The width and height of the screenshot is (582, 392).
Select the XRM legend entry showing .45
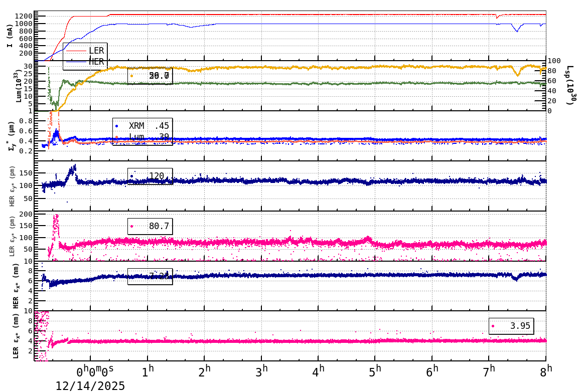pos(143,126)
